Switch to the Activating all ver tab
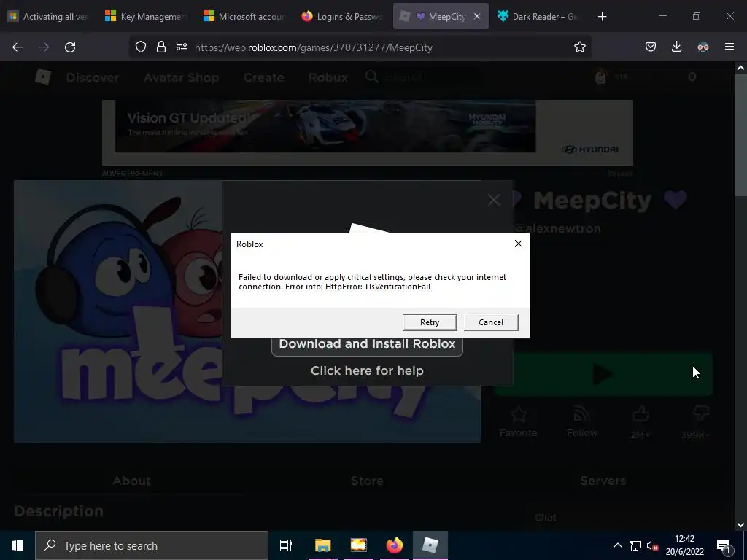Screen dimensions: 747x560 pos(49,16)
